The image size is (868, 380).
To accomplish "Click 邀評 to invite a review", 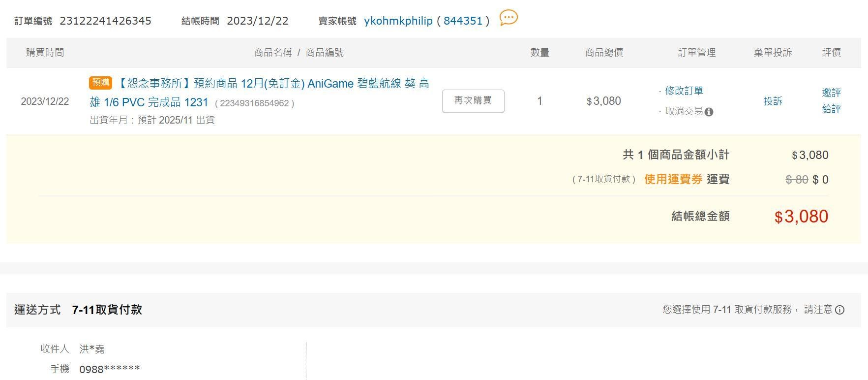I will click(x=831, y=93).
